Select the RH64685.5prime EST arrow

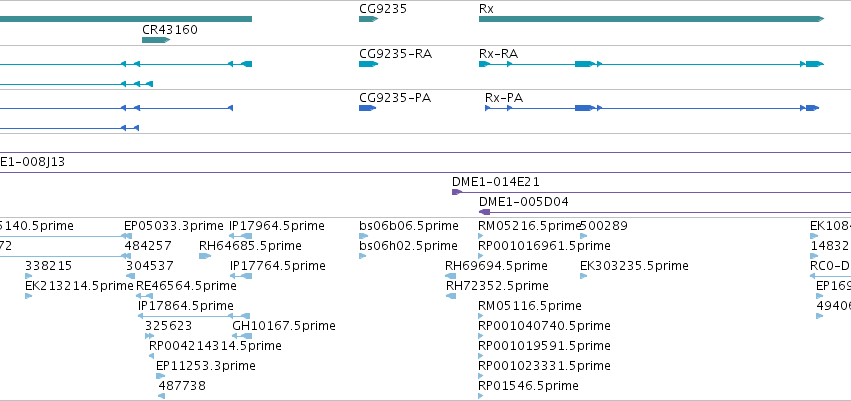click(205, 256)
